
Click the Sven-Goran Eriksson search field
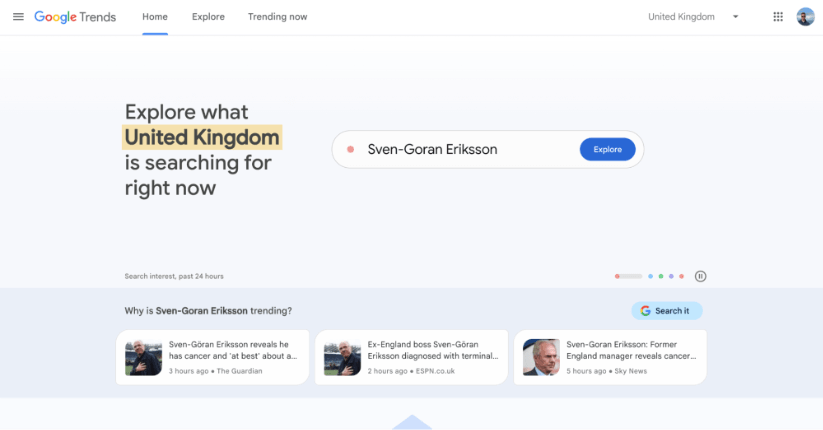pyautogui.click(x=488, y=150)
